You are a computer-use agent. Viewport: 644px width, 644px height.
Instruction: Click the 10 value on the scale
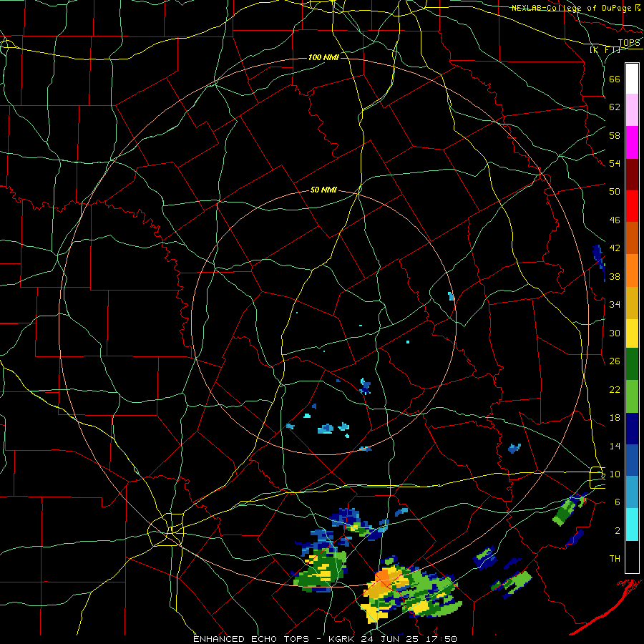(615, 474)
